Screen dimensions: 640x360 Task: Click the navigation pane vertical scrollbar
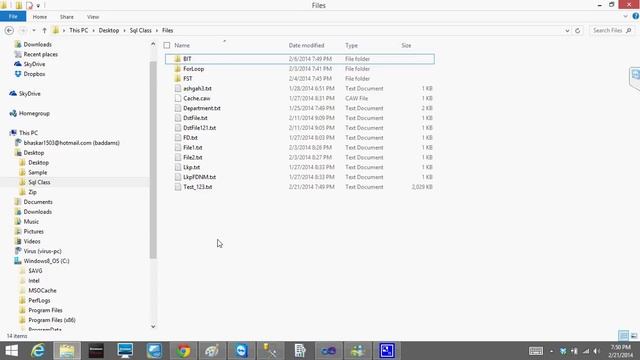tap(153, 159)
